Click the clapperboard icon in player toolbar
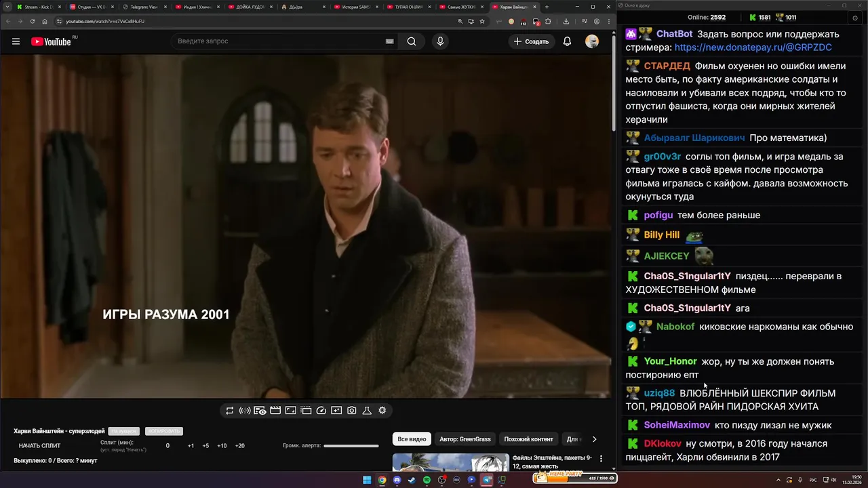 [275, 411]
